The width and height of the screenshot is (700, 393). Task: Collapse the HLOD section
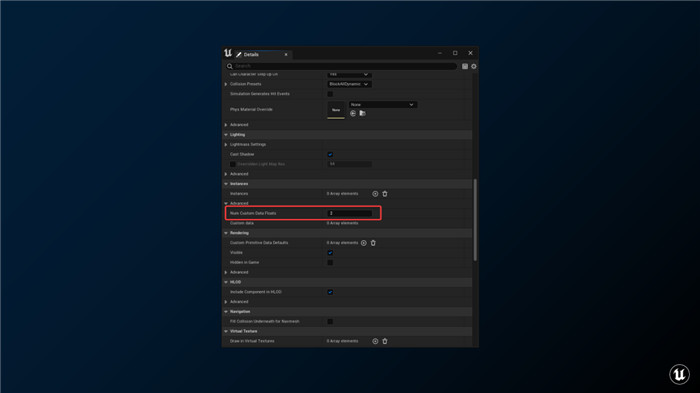[226, 282]
